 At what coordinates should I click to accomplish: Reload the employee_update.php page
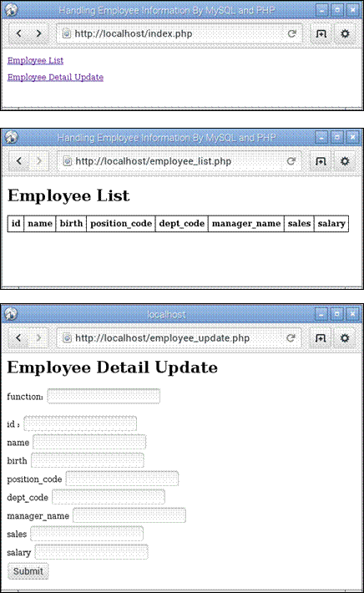[x=291, y=337]
